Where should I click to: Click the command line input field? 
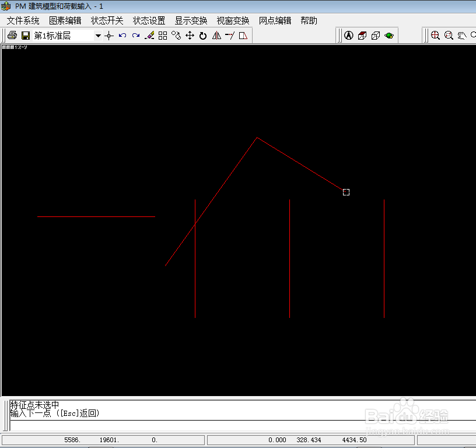243,425
